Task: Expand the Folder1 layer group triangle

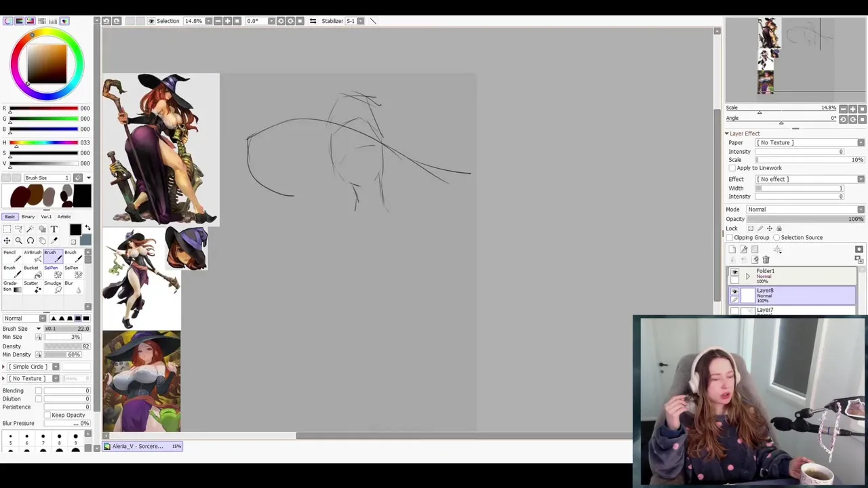Action: pos(748,277)
